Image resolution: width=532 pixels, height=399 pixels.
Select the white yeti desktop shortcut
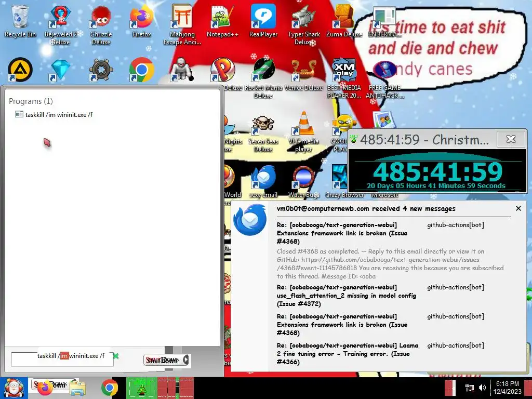182,70
